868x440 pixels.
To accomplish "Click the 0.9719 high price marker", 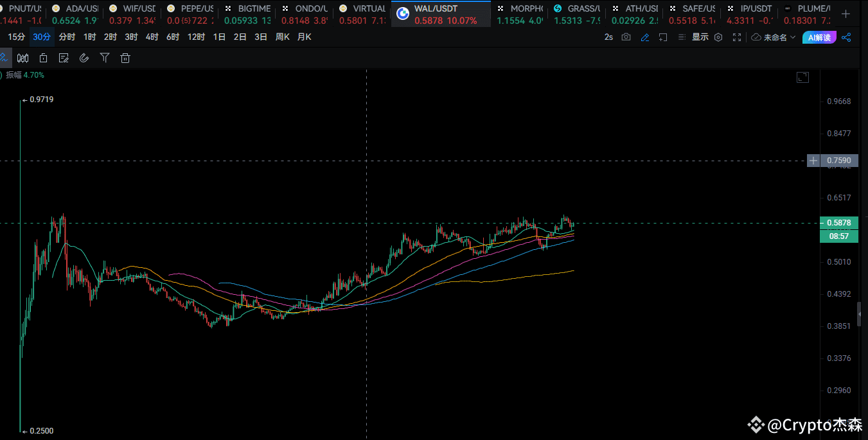I will click(x=38, y=100).
